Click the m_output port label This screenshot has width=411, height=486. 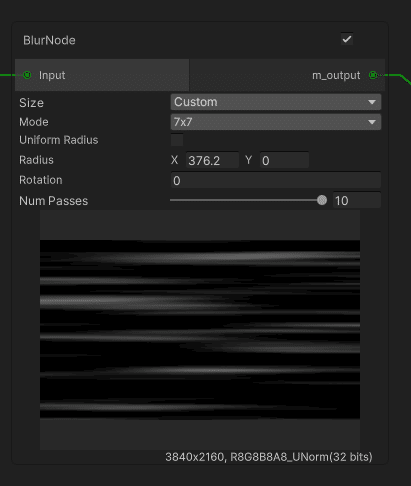tap(336, 75)
